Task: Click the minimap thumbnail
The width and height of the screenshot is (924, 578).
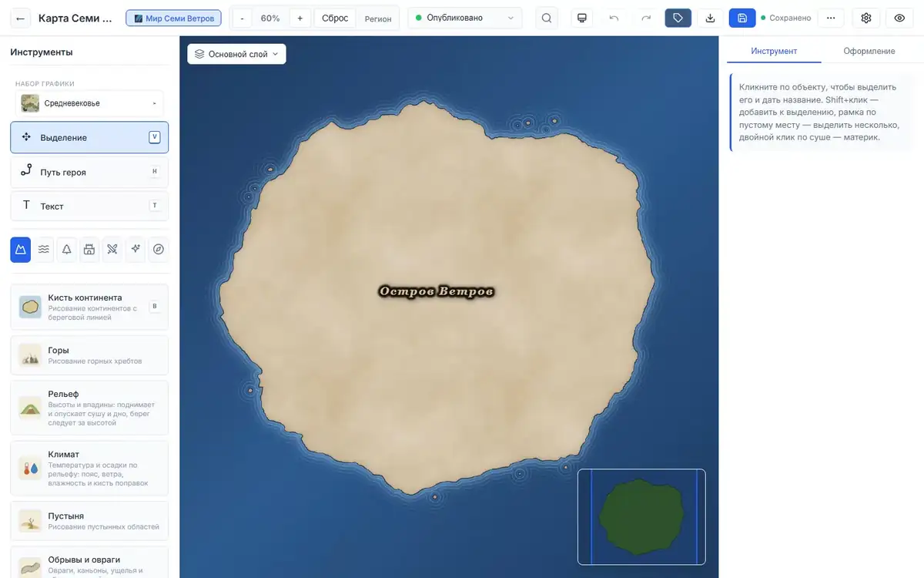Action: tap(641, 516)
